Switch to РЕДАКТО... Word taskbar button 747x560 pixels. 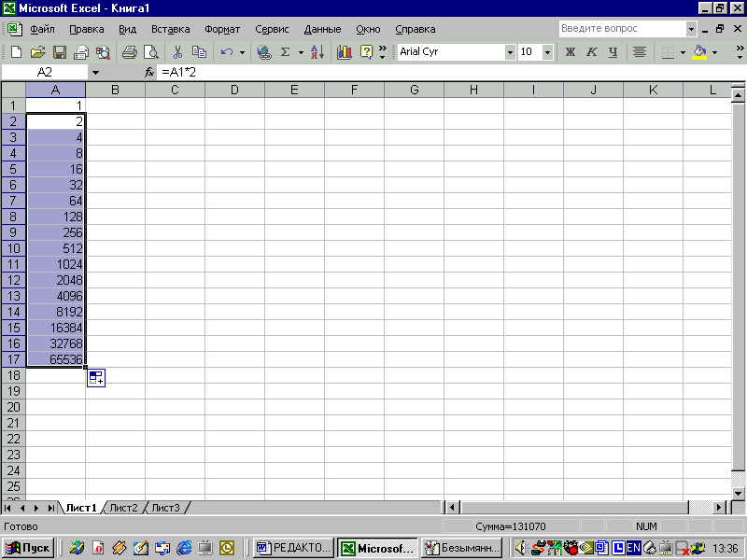tap(293, 548)
